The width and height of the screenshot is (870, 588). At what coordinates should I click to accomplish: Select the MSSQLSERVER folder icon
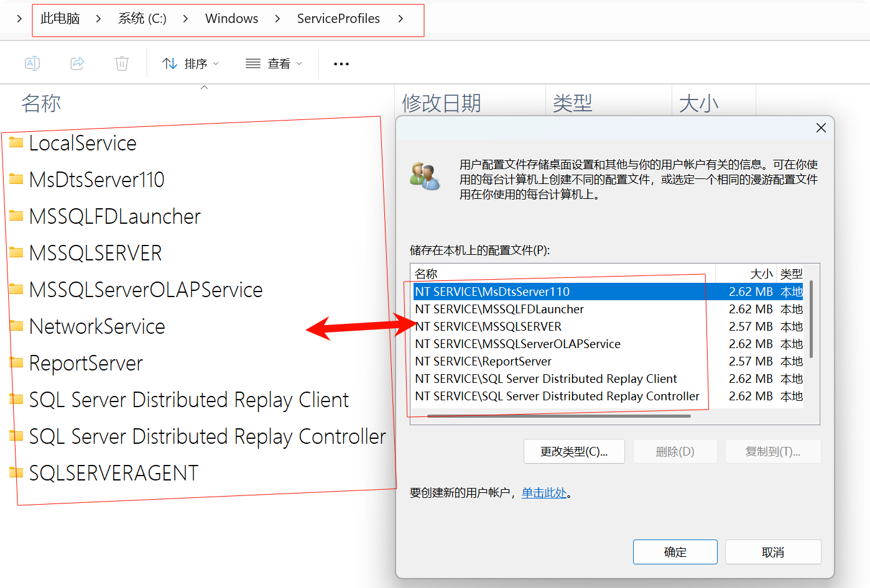click(16, 252)
